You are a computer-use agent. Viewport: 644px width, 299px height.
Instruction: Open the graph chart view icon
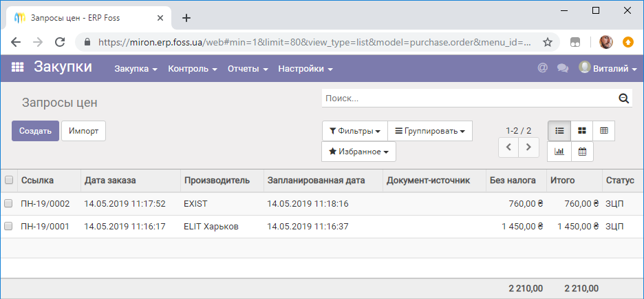559,152
